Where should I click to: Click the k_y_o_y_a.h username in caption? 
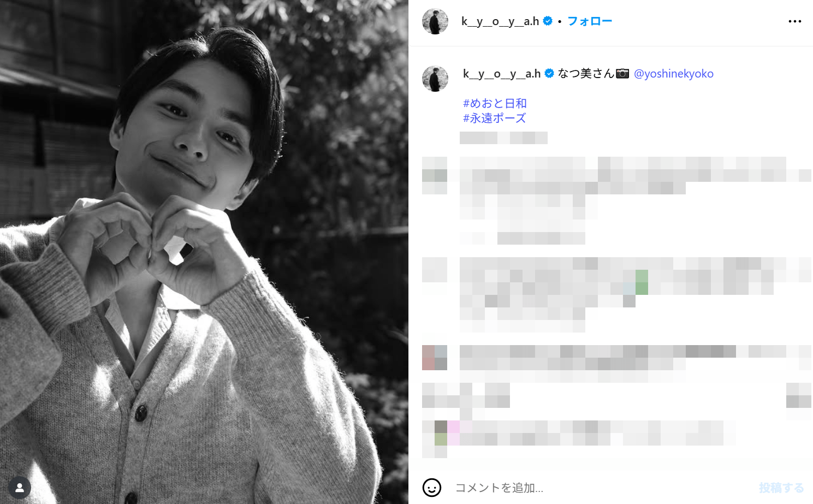[x=502, y=74]
